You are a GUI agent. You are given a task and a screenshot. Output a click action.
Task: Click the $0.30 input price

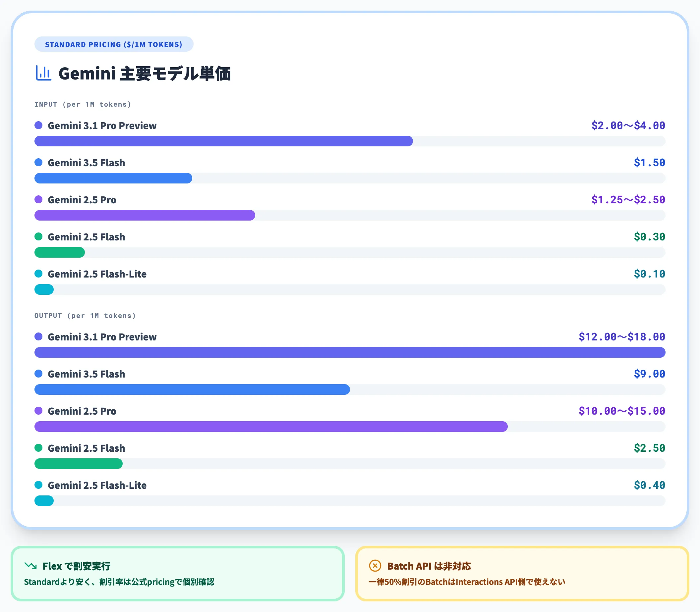[x=649, y=237]
